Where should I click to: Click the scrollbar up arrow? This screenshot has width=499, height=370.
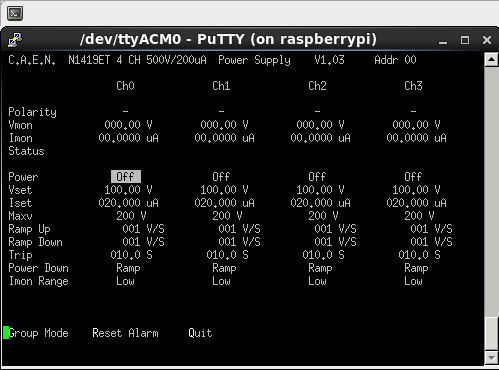point(491,60)
